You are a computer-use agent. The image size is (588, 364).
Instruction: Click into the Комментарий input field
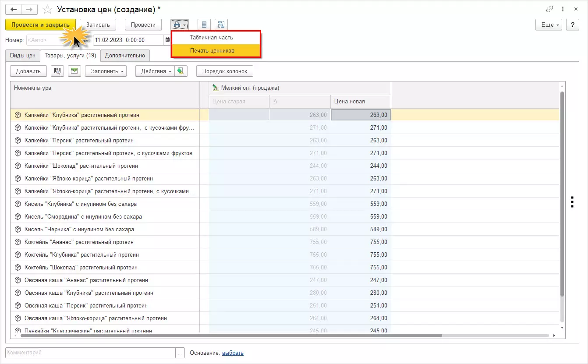tap(90, 353)
